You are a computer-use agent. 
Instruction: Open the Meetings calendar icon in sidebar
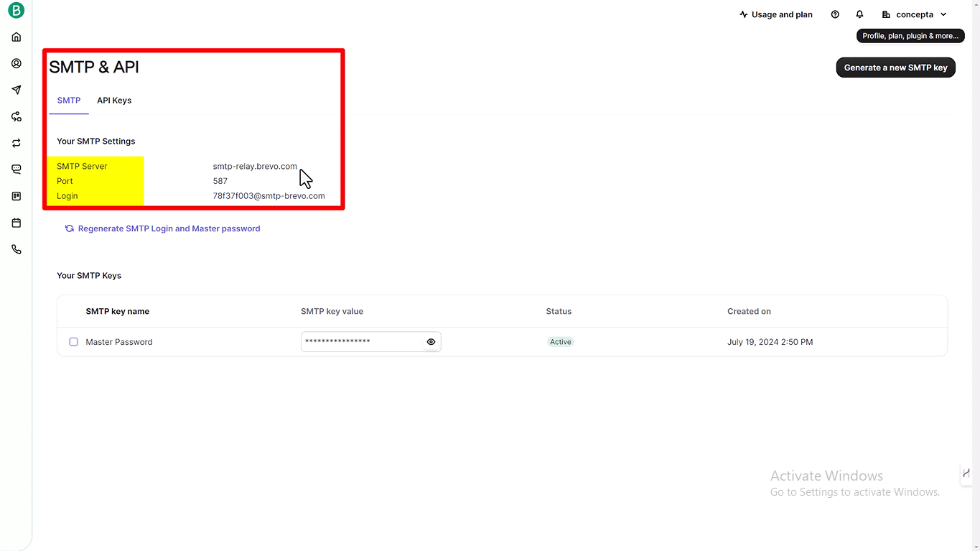17,223
